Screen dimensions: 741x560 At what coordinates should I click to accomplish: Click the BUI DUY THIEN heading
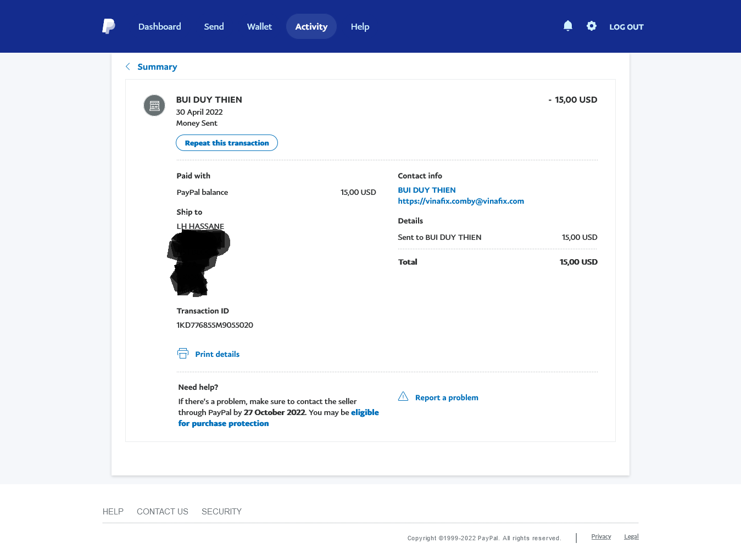click(x=209, y=99)
